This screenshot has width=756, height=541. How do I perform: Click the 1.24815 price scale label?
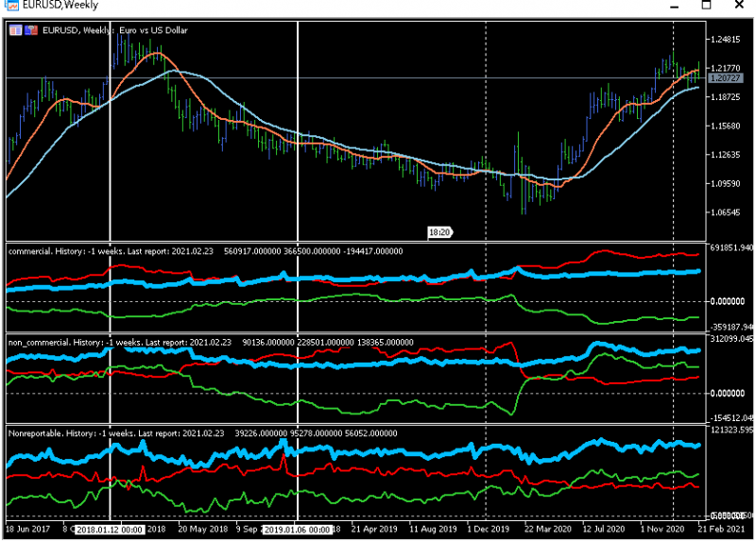(x=726, y=40)
